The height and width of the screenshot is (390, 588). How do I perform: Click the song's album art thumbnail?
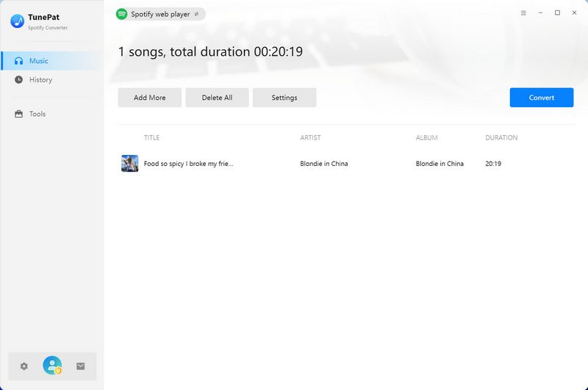[x=129, y=164]
